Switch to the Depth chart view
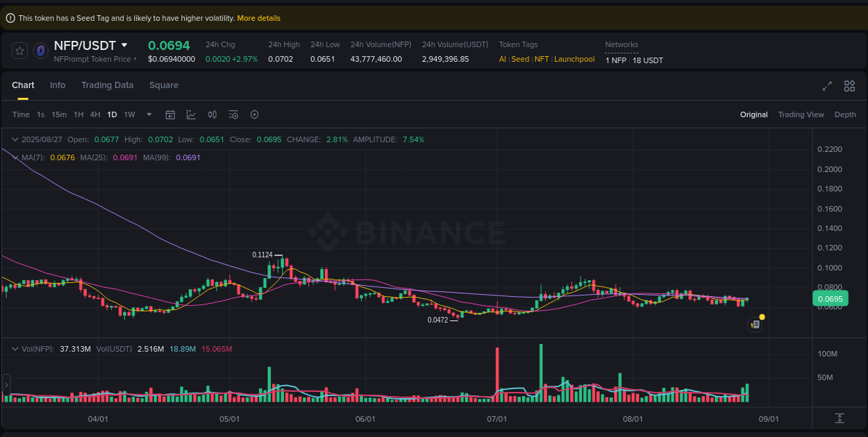The height and width of the screenshot is (437, 868). click(x=845, y=114)
